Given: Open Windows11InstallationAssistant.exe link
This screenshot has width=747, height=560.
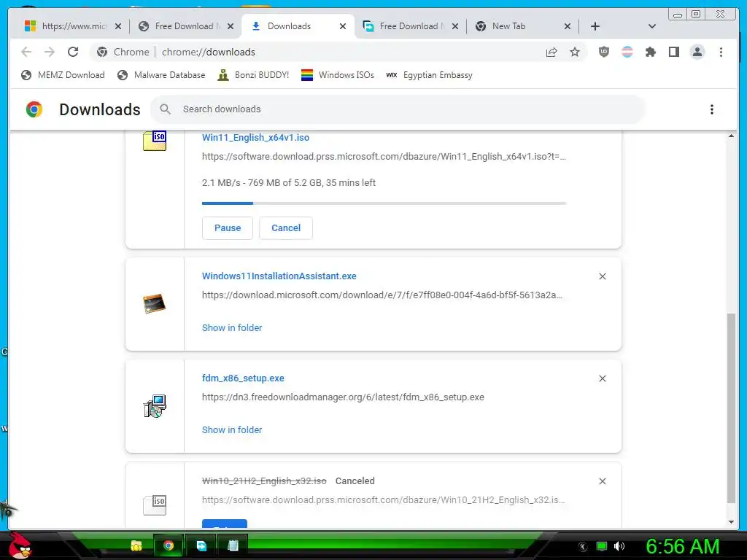Looking at the screenshot, I should (279, 276).
